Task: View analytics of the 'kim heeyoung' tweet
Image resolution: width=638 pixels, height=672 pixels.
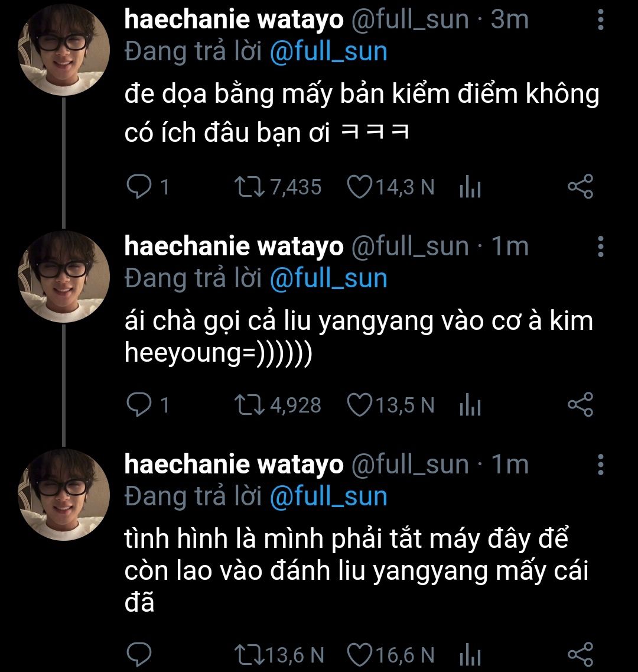Action: [x=470, y=405]
